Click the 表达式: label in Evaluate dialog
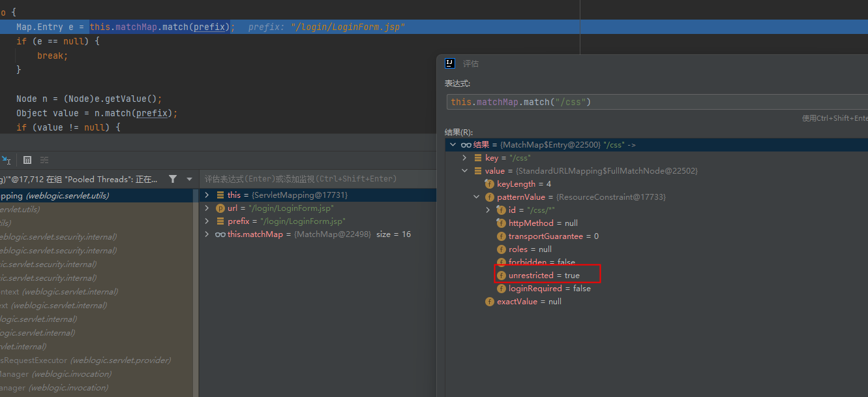868x397 pixels. 457,84
